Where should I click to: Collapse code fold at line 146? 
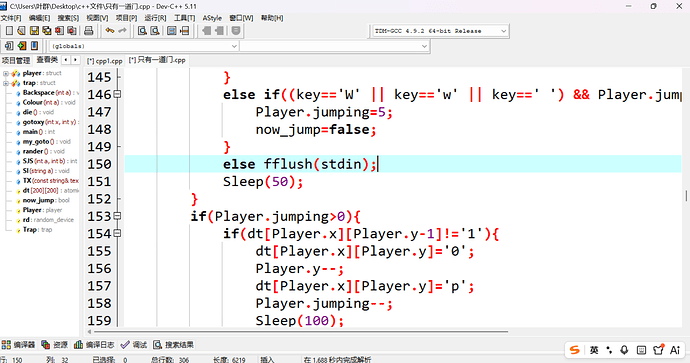tap(117, 94)
